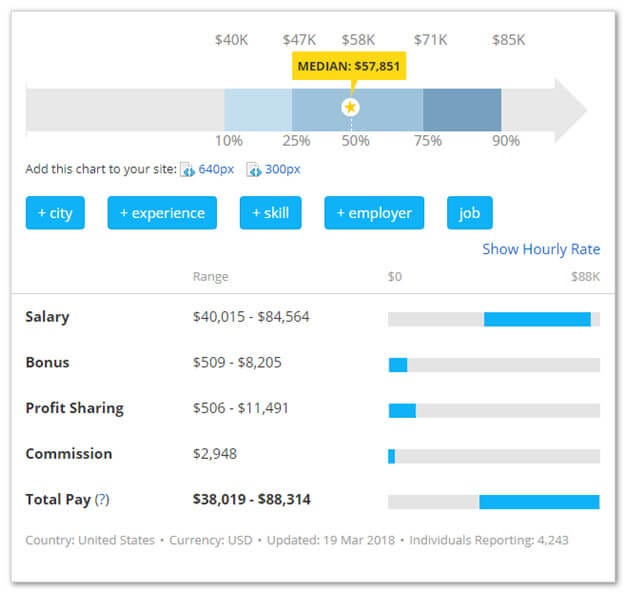Click Show Hourly Rate link
Screen dimensions: 627x594
[x=541, y=249]
